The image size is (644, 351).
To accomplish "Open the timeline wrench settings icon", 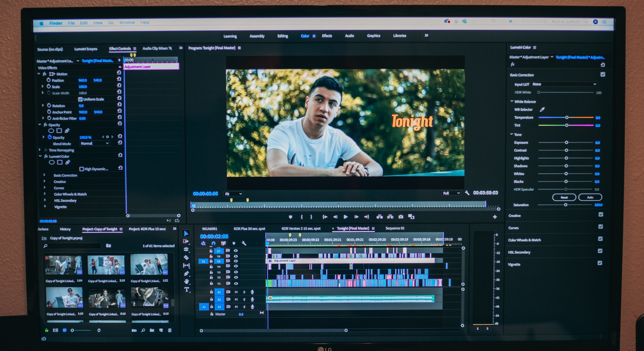I will point(244,243).
